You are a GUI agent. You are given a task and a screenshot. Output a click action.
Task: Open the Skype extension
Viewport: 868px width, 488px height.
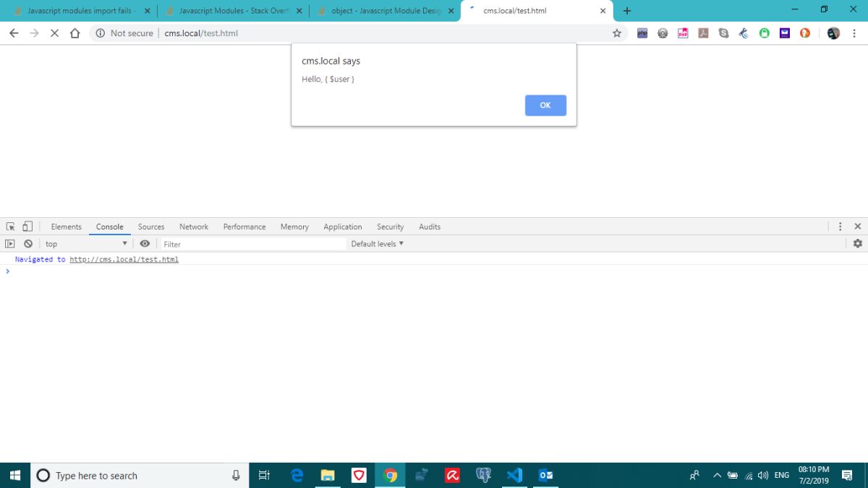pos(723,33)
